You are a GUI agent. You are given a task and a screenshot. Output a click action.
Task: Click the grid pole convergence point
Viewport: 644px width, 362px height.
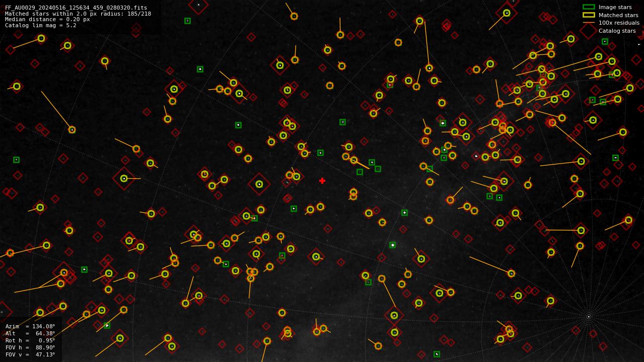click(x=588, y=317)
